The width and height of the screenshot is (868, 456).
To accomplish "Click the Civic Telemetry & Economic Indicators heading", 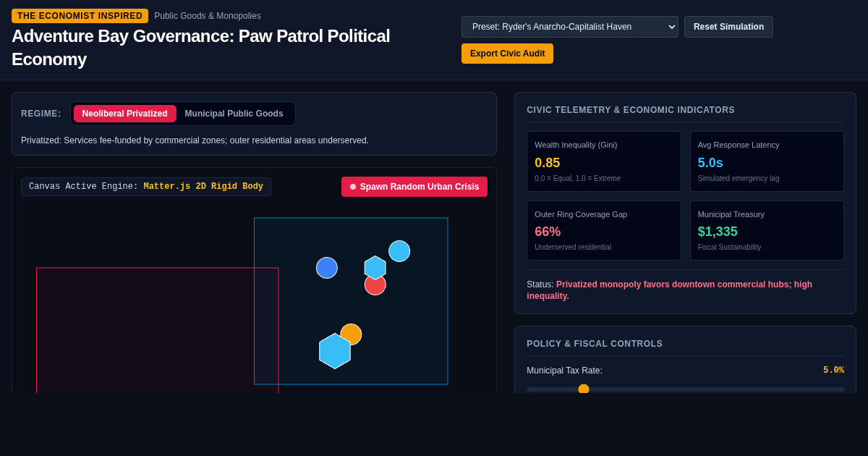I will [x=631, y=110].
